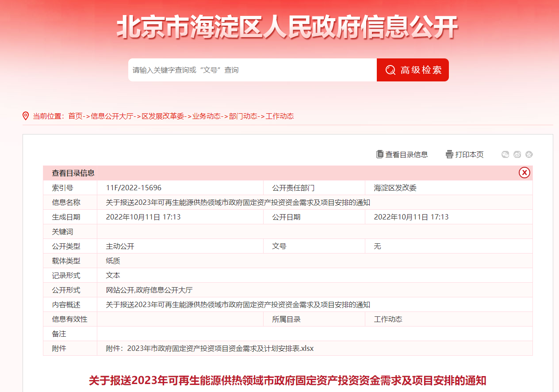
Task: Click the QZone share star icon
Action: pos(529,154)
